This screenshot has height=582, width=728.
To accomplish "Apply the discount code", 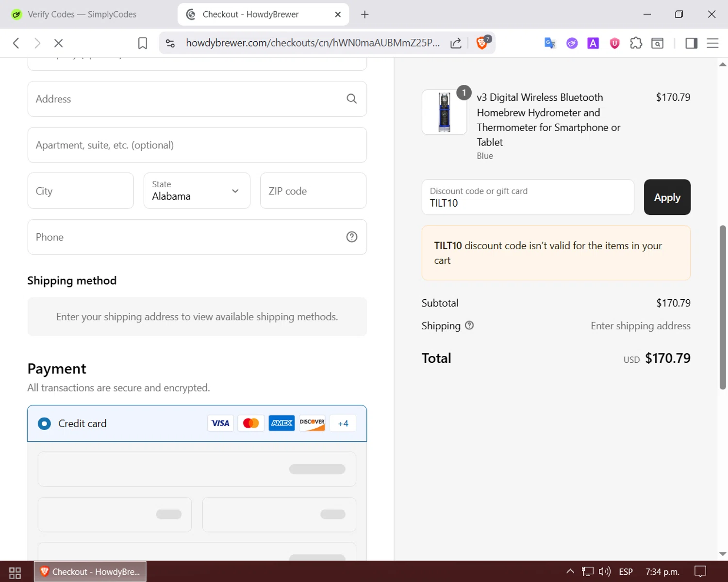I will pyautogui.click(x=667, y=197).
